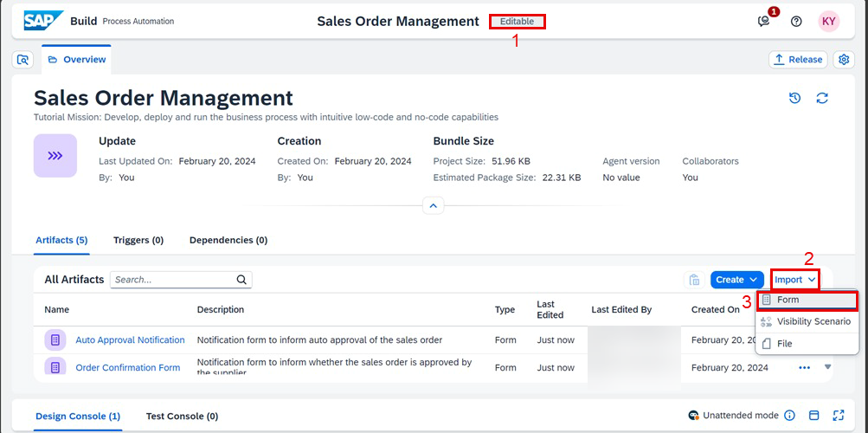Click the artifact search explorer icon beside Overview
This screenshot has width=868, height=433.
(x=23, y=60)
